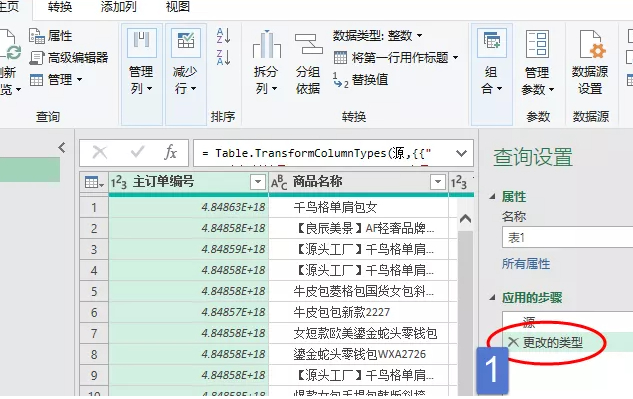633x399 pixels.
Task: Select row number 1
Action: 94,208
